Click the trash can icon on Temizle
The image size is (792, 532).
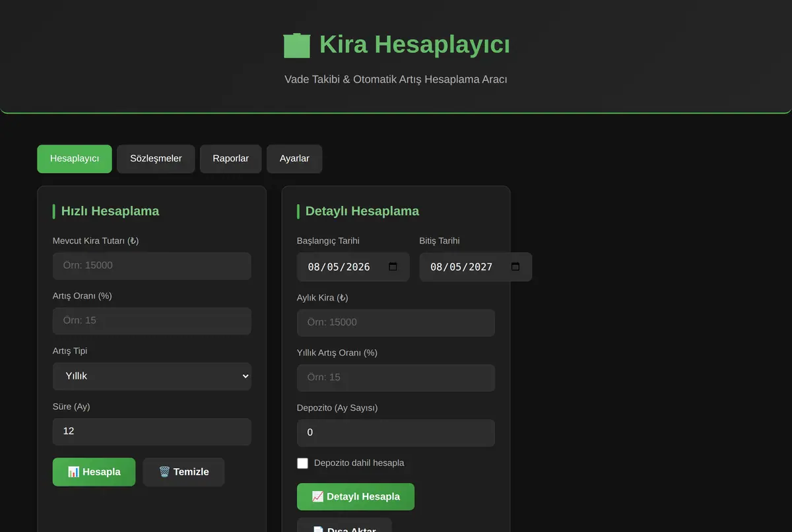(x=164, y=472)
